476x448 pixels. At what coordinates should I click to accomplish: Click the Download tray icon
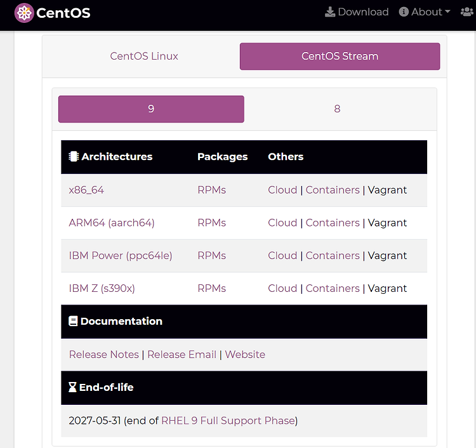click(330, 12)
